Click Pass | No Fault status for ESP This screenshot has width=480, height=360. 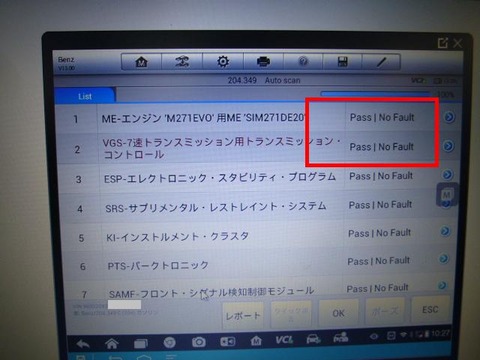click(381, 176)
